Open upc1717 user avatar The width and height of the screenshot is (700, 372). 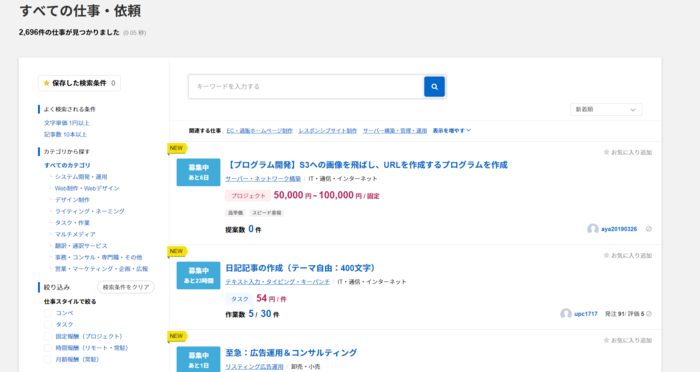566,314
